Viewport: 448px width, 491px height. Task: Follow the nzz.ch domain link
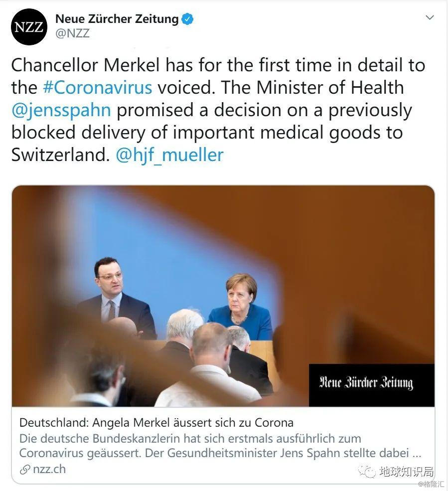(49, 469)
